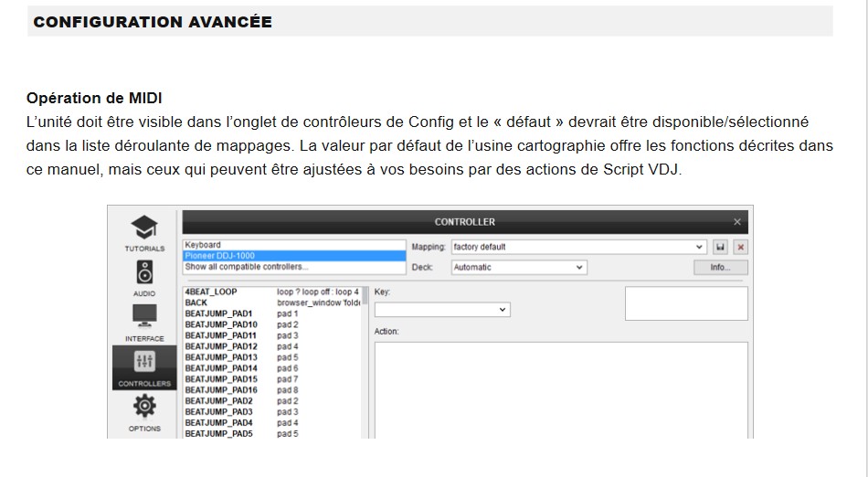The image size is (868, 477).
Task: Open the Controllers mixer icon
Action: tap(144, 362)
